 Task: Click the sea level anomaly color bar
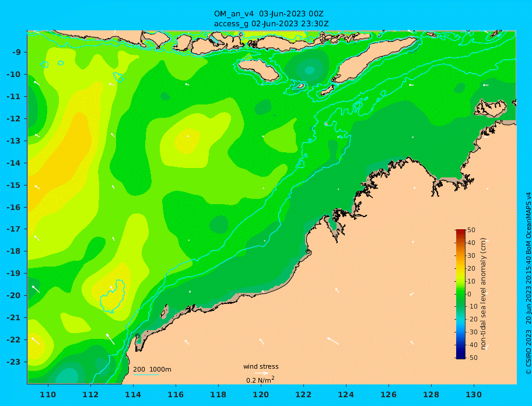coord(460,294)
